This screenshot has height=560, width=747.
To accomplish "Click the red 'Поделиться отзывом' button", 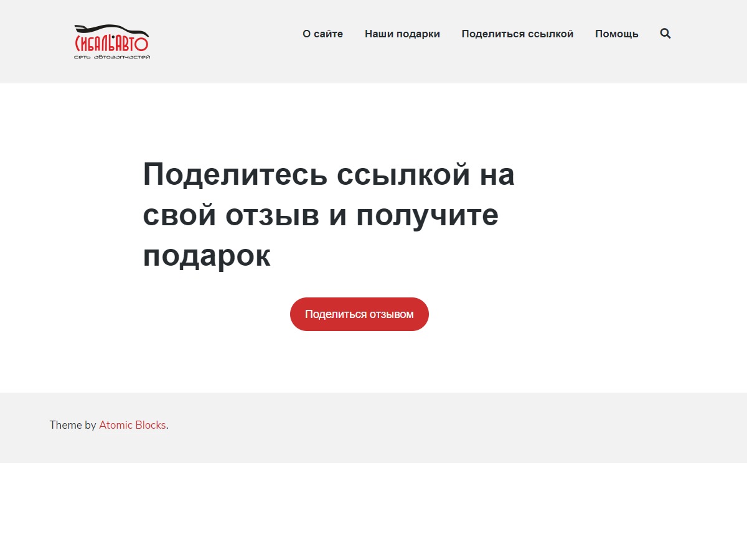I will [359, 314].
